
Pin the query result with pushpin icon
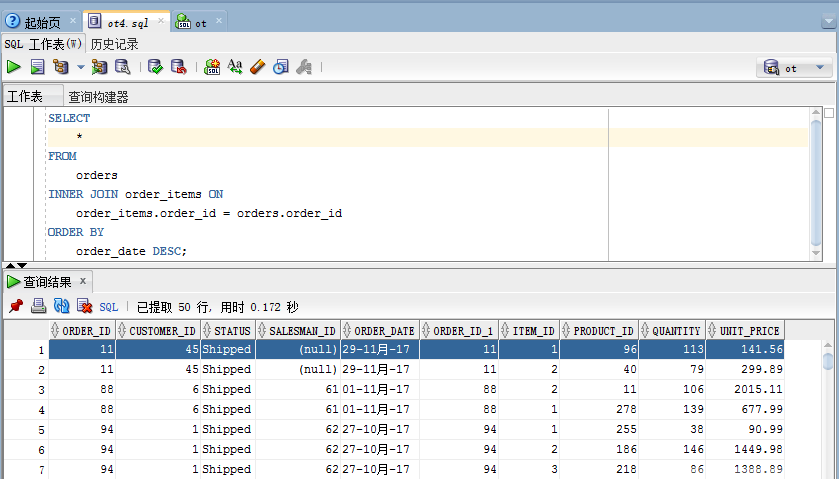click(15, 306)
